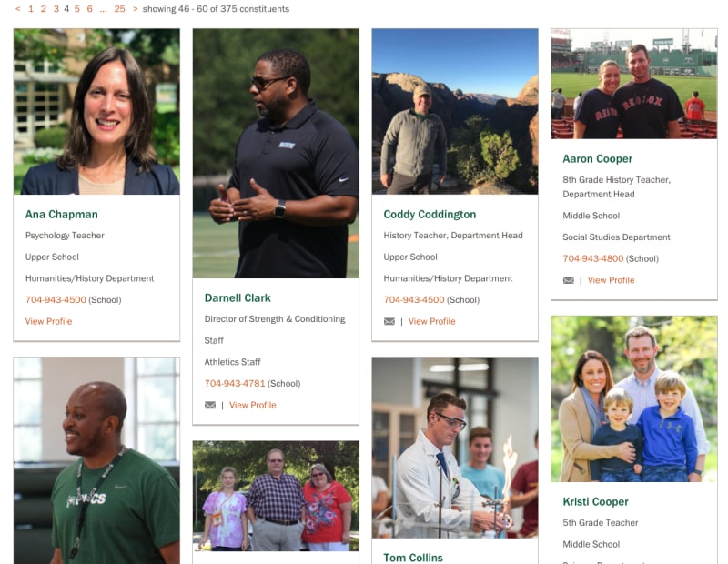This screenshot has height=564, width=728.
Task: Jump to pagination page 25
Action: coord(119,9)
